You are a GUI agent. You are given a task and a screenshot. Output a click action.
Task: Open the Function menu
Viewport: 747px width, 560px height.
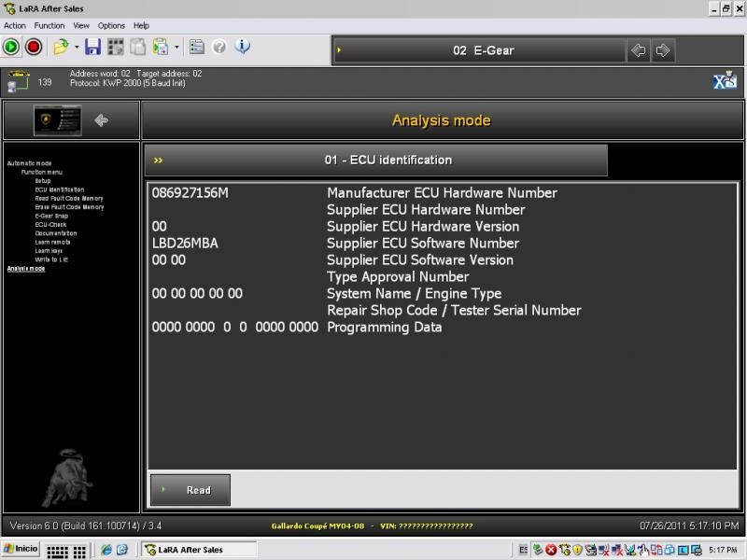(x=49, y=26)
